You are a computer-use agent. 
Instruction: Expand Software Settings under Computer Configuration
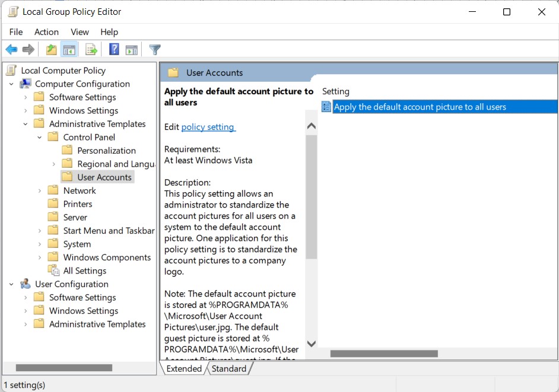[x=26, y=97]
